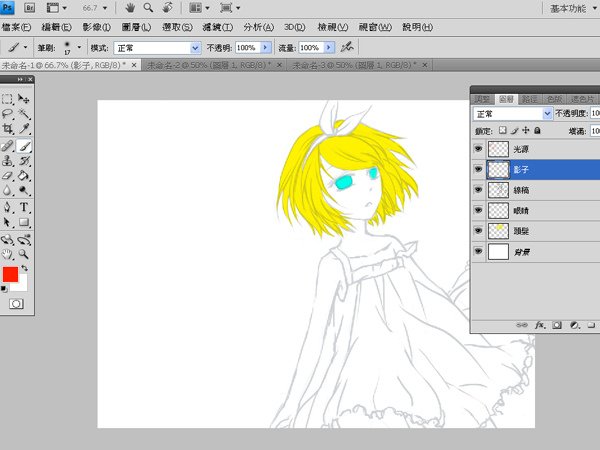Viewport: 600px width, 450px height.
Task: Select the Hand tool in toolbox
Action: click(7, 254)
